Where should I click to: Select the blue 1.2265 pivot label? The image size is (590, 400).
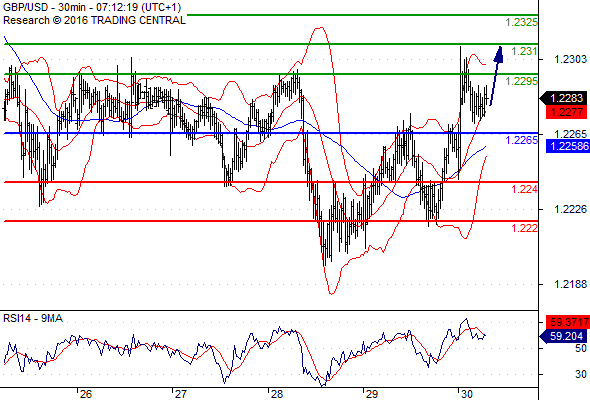point(521,140)
